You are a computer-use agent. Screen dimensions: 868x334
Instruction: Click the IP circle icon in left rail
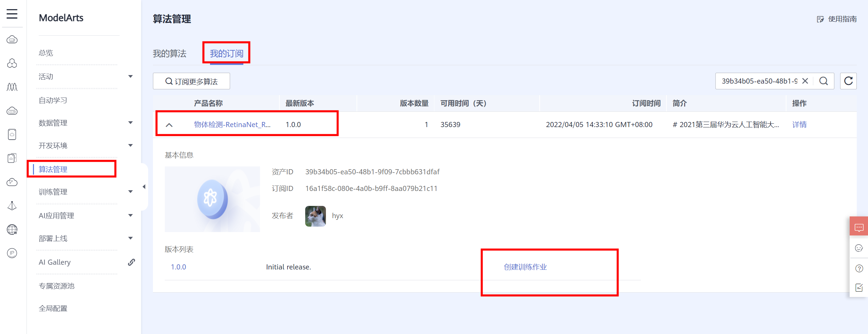pyautogui.click(x=12, y=253)
